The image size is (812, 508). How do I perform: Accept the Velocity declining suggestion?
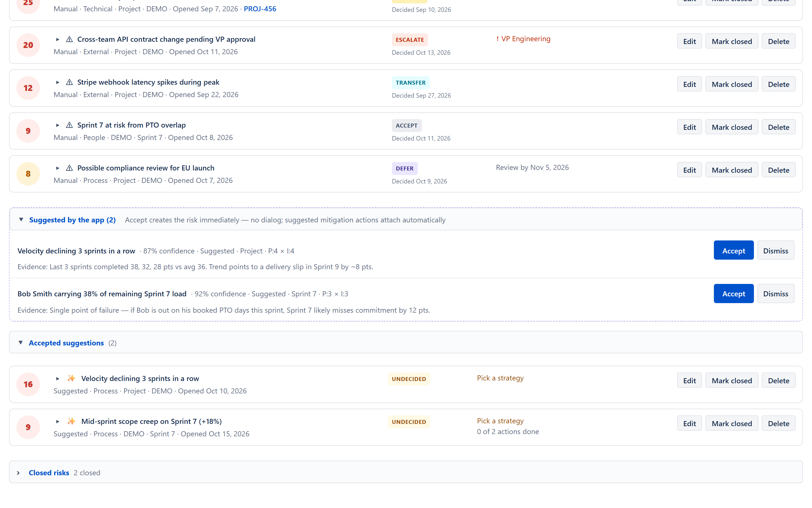coord(734,250)
